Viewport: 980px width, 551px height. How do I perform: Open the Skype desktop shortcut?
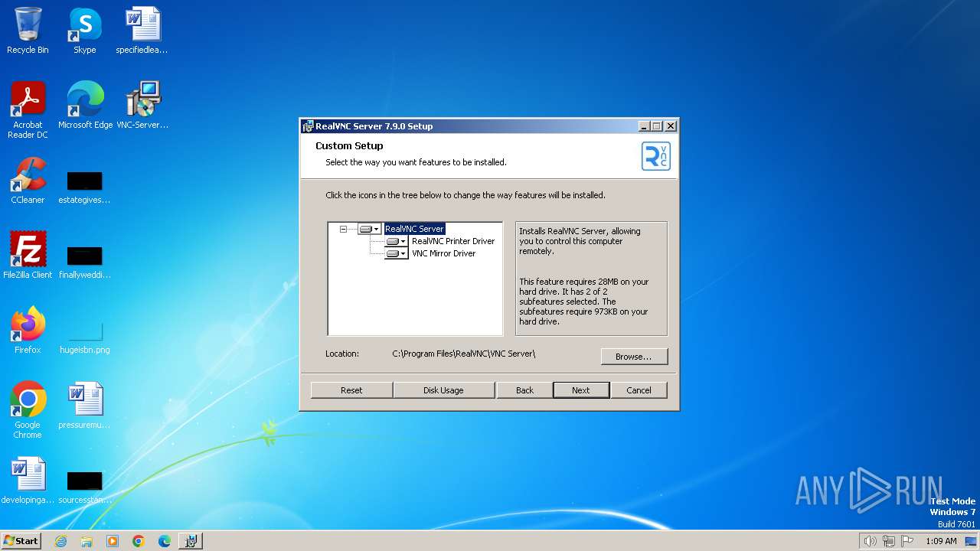click(x=85, y=31)
